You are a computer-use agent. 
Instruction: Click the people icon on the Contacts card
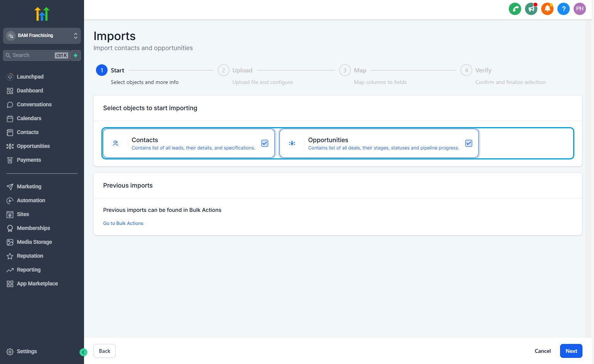click(x=116, y=143)
